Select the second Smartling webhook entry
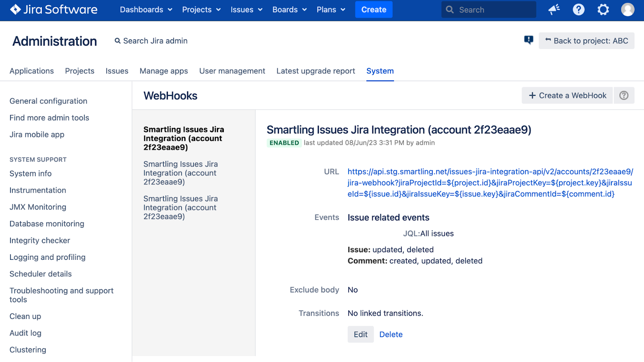This screenshot has height=362, width=644. click(180, 173)
